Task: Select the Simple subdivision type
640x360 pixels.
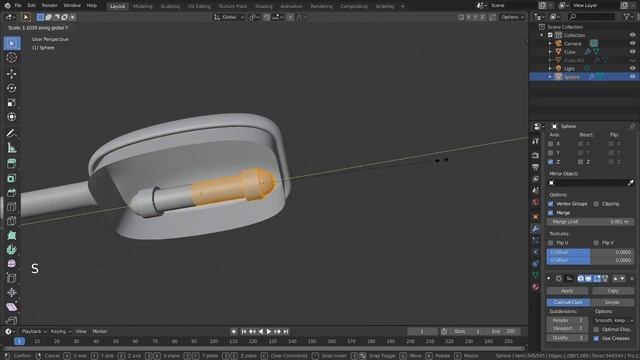Action: click(612, 302)
